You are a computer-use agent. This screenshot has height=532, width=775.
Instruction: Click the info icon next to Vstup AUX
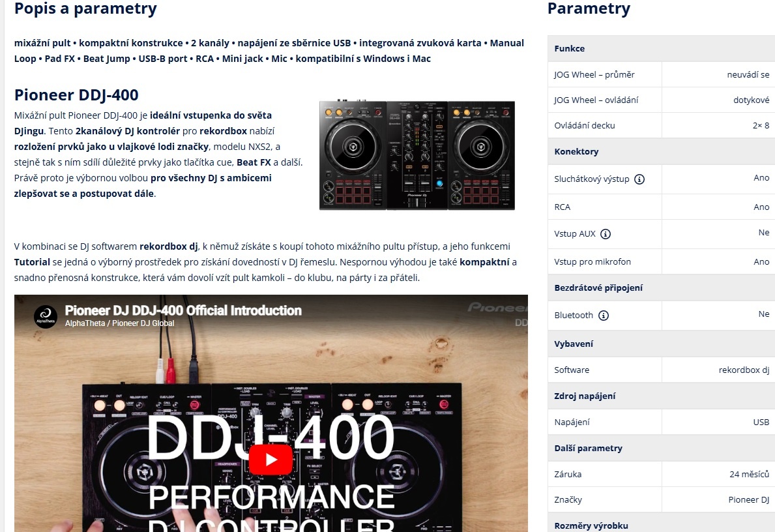pos(606,234)
